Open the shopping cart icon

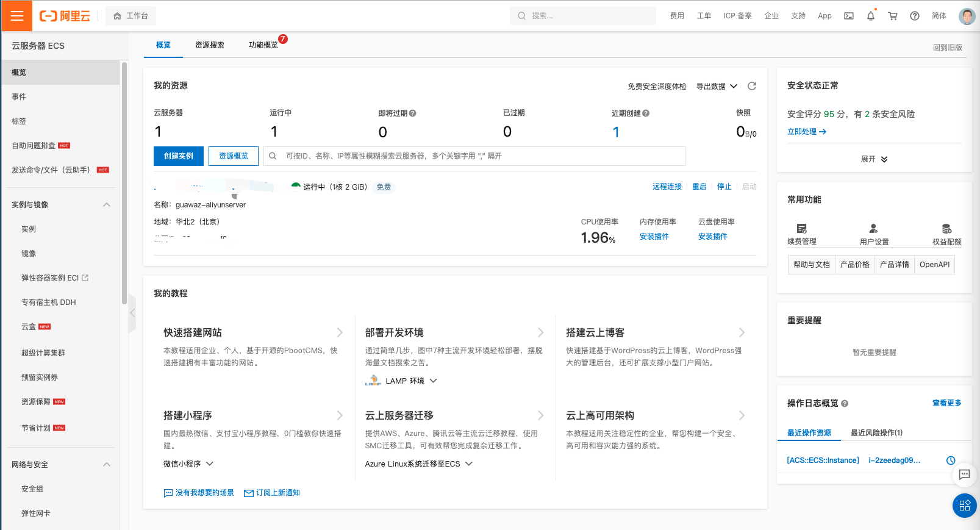click(x=893, y=16)
